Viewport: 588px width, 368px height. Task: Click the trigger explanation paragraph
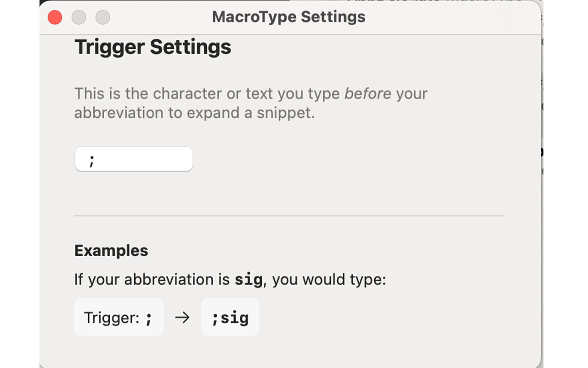[x=251, y=103]
